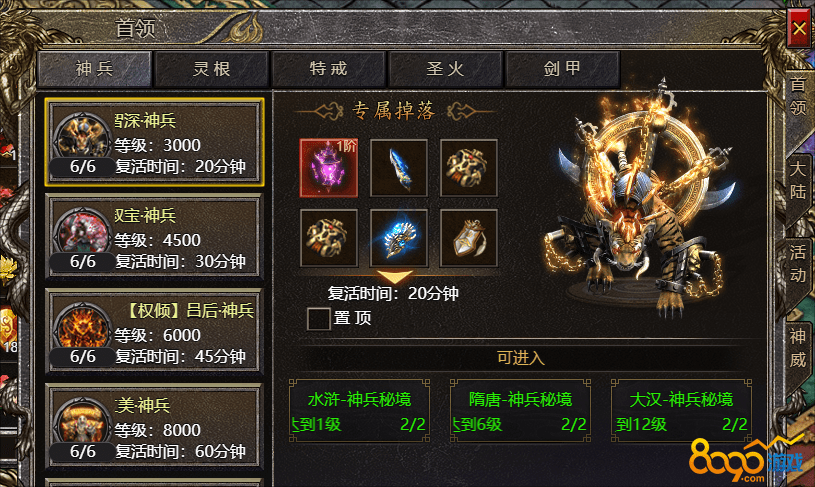Open the 大陆 side tab
The height and width of the screenshot is (487, 815).
pyautogui.click(x=798, y=181)
